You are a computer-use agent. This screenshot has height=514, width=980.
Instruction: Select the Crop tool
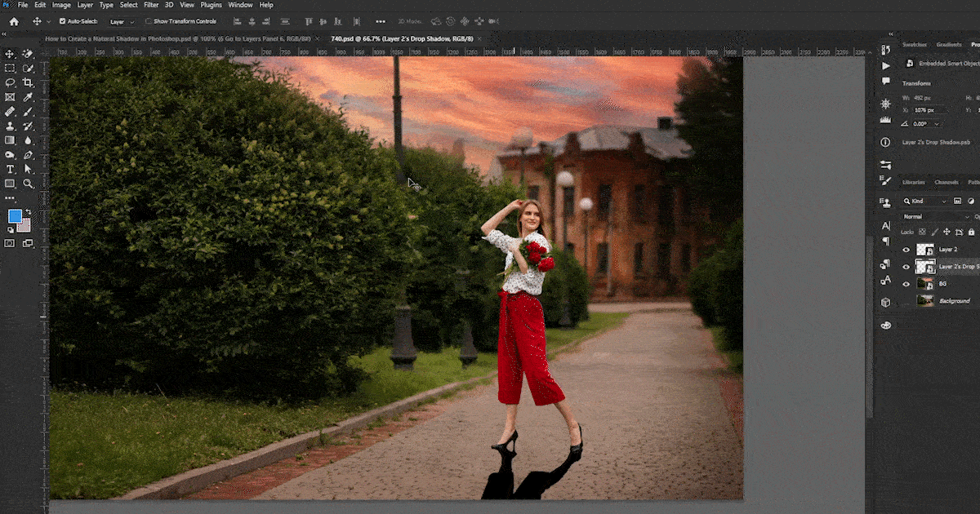(x=28, y=82)
